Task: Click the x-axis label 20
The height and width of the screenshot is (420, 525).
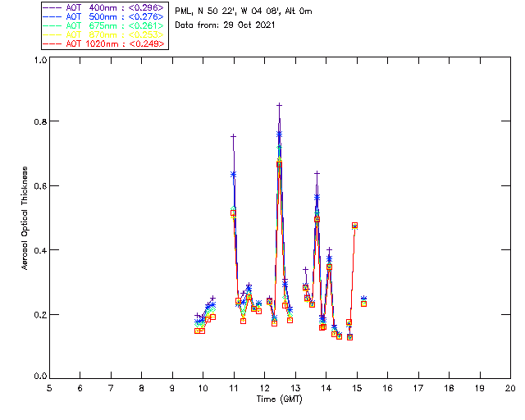Action: click(x=510, y=388)
